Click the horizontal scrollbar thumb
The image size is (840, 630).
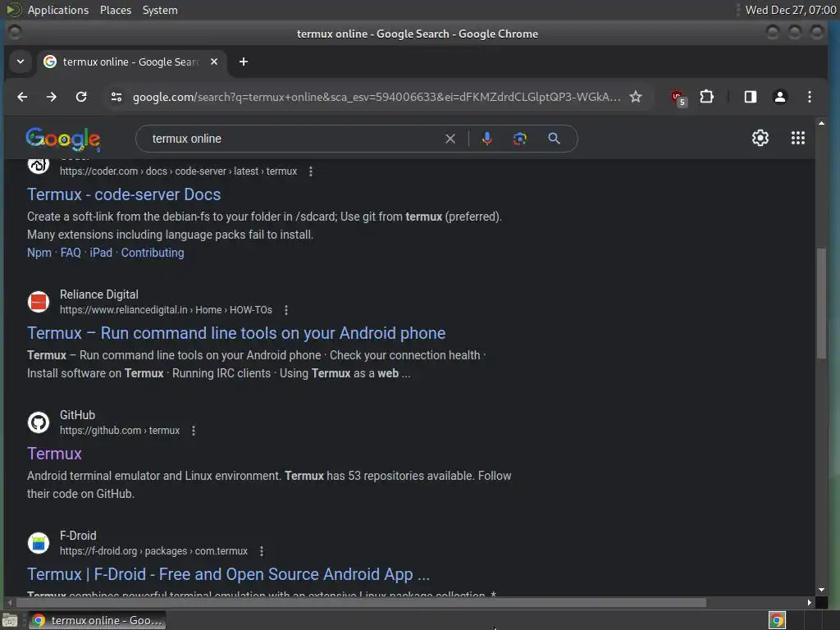[361, 603]
